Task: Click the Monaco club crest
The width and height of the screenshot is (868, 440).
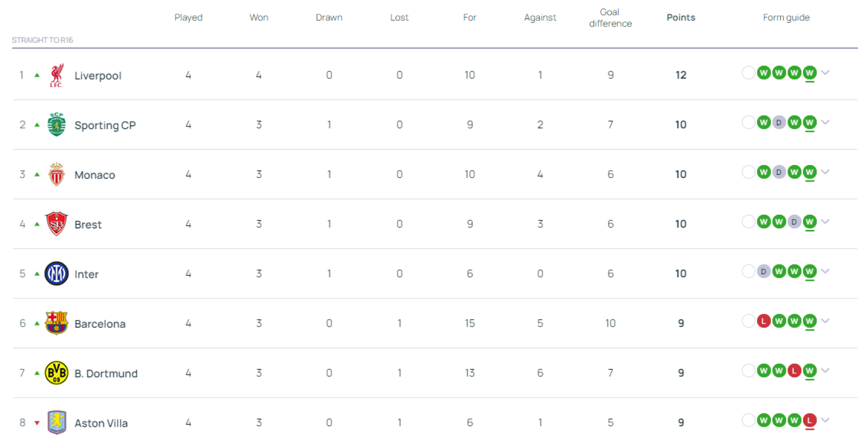Action: tap(56, 174)
